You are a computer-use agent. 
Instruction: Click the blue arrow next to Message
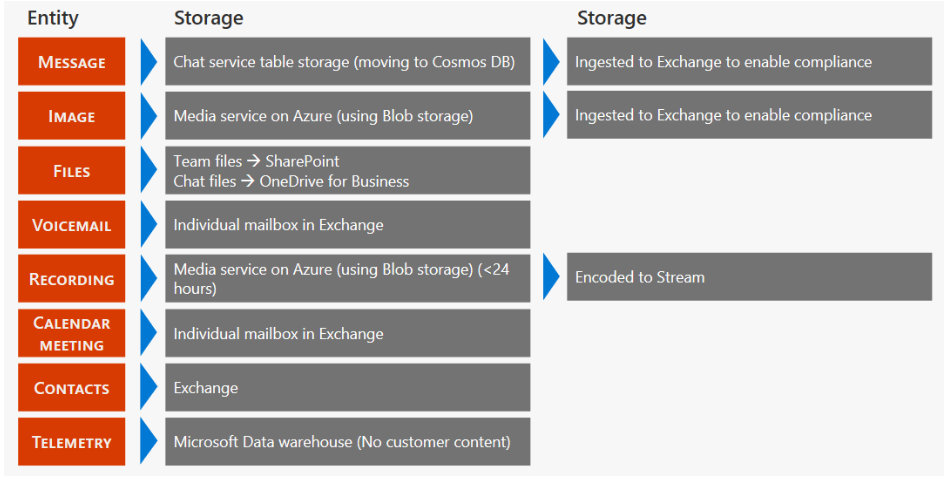[148, 62]
